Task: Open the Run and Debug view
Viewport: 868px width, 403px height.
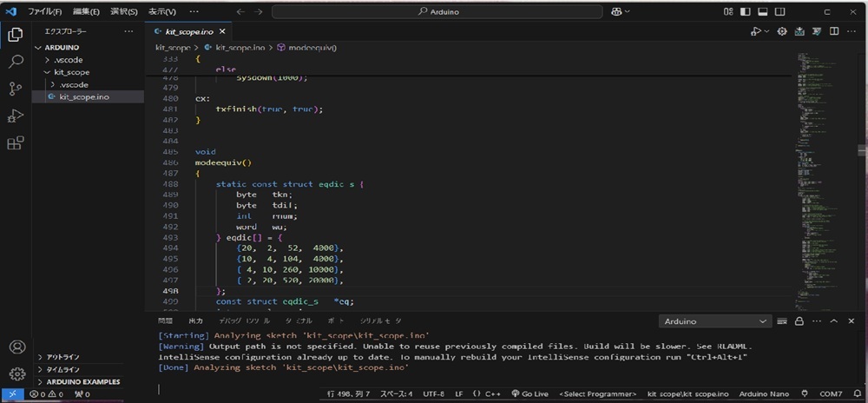Action: (16, 116)
